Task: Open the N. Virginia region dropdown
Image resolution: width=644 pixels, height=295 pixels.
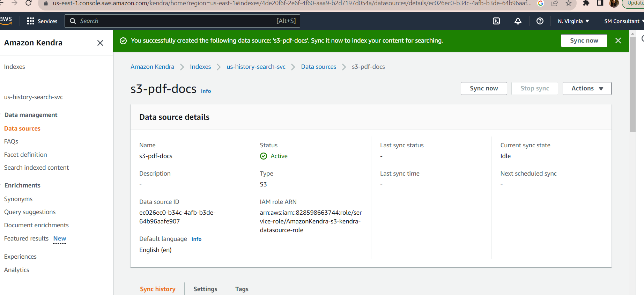Action: pyautogui.click(x=573, y=21)
